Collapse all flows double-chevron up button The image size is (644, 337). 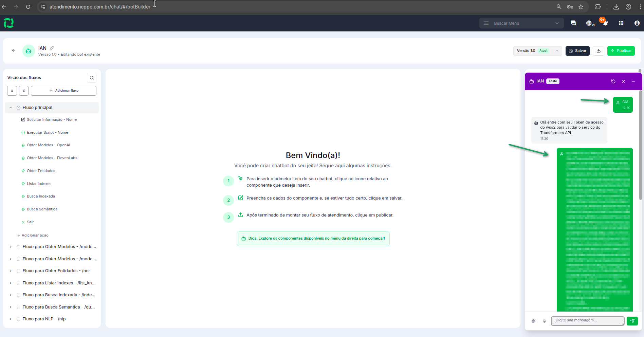[12, 91]
